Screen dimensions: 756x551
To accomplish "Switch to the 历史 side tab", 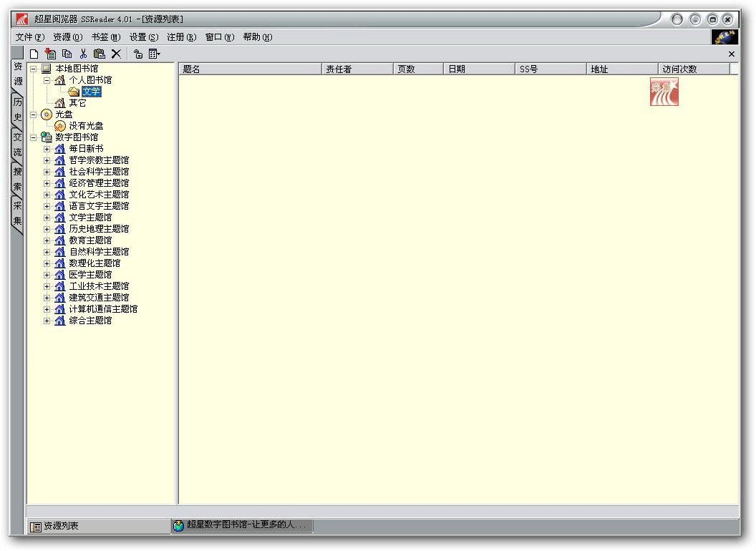I will click(17, 109).
